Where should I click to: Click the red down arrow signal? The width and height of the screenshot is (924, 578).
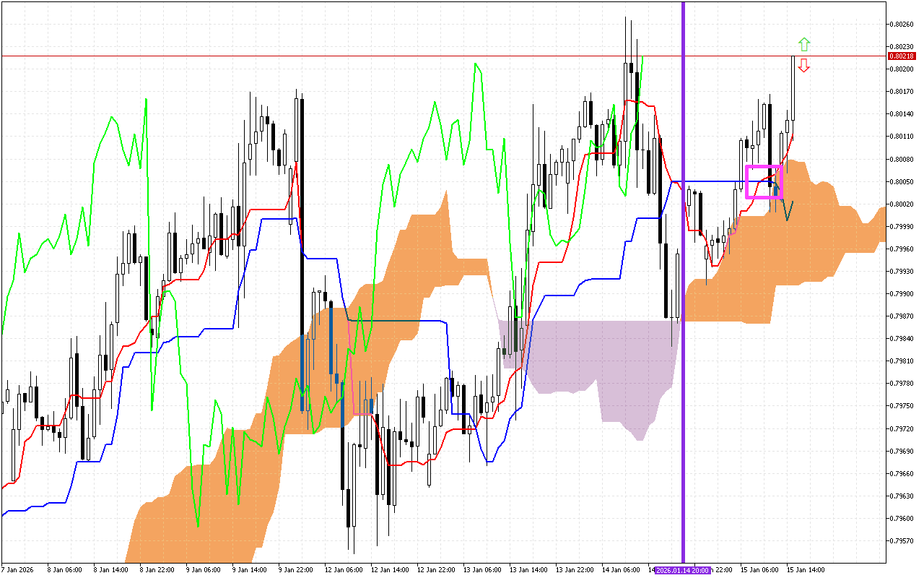point(804,66)
